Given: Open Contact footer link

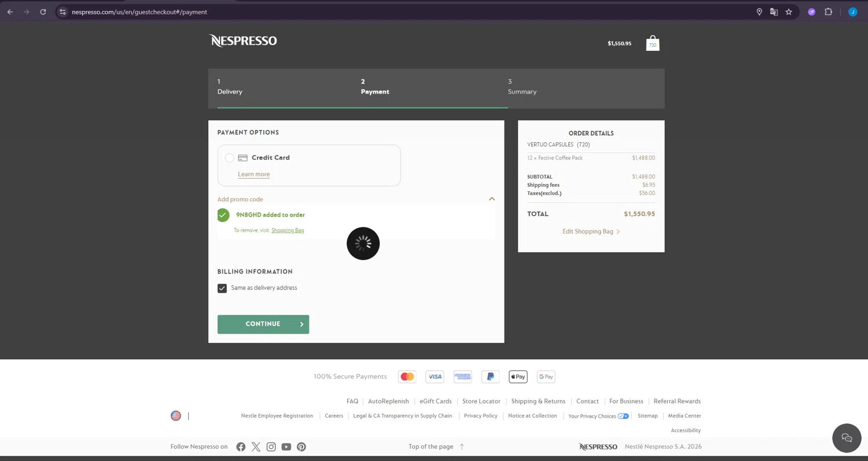Looking at the screenshot, I should coord(587,401).
